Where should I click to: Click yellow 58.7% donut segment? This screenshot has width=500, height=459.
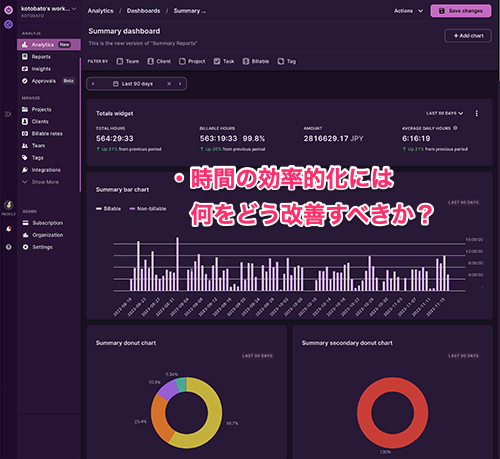point(215,417)
